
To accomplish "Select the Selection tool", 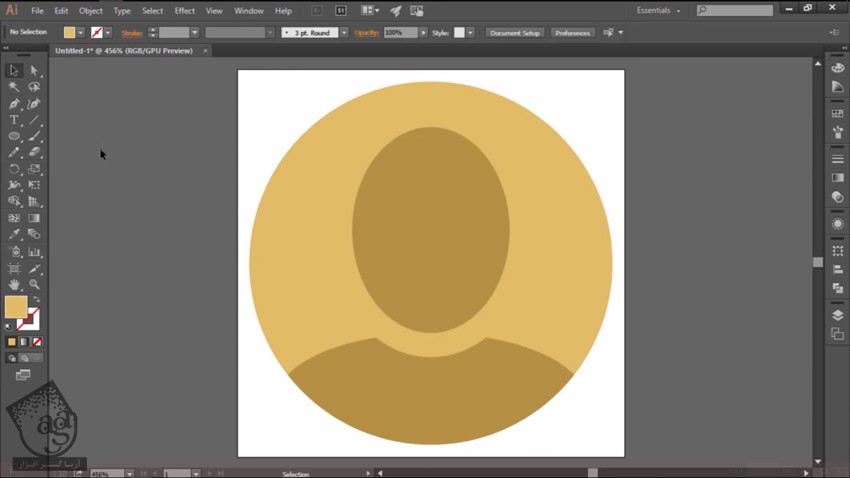I will (x=14, y=70).
